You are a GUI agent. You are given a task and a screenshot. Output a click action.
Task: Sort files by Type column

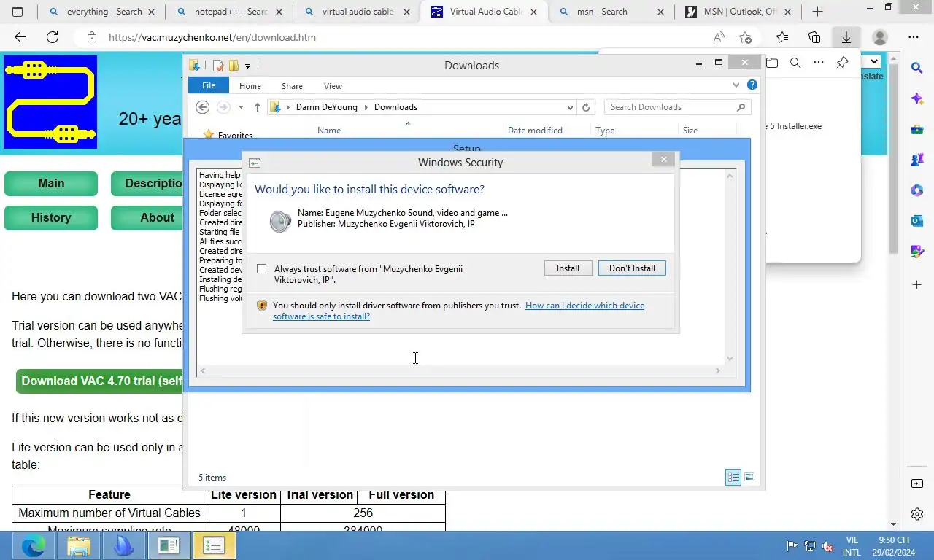pyautogui.click(x=605, y=131)
